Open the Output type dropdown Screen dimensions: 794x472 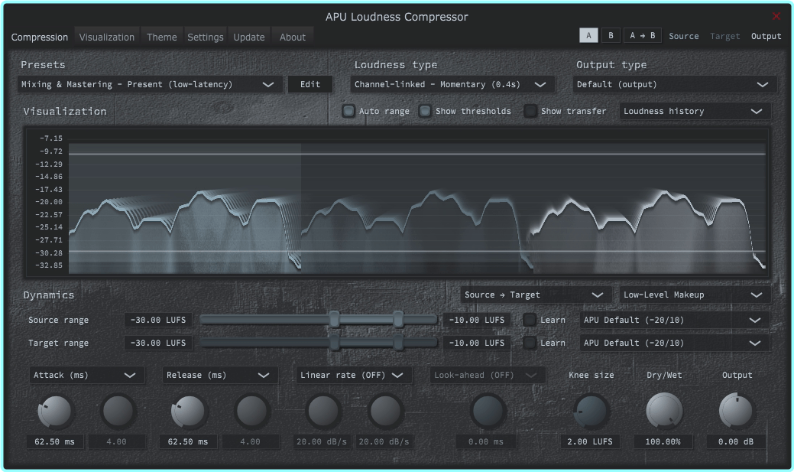coord(674,84)
